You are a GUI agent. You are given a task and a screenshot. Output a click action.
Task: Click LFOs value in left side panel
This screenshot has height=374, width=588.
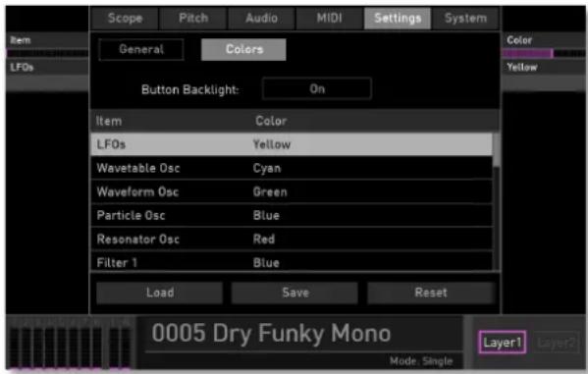tap(22, 67)
